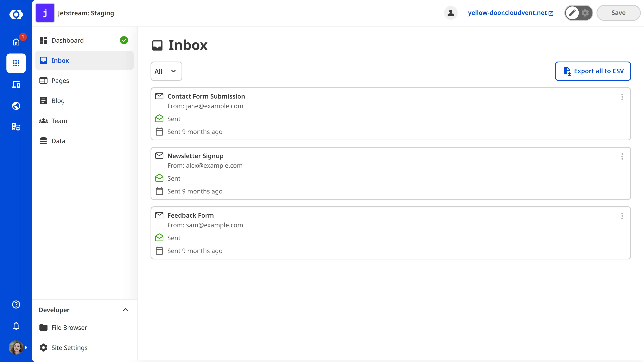Select Inbox in the site navigation

[x=85, y=61]
